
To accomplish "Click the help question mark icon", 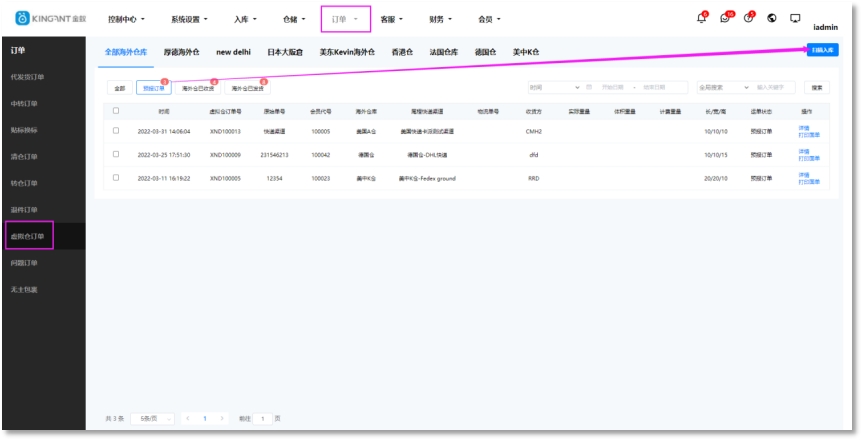I will [x=748, y=19].
